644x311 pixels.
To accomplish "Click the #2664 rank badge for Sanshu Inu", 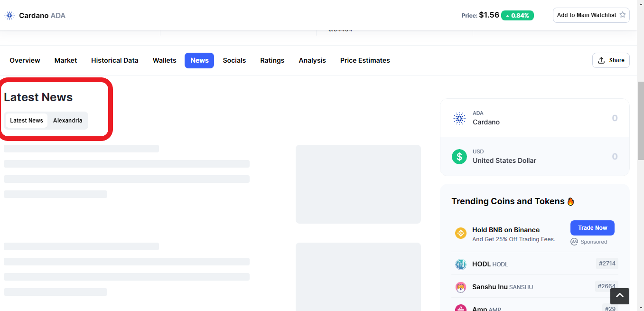I will pyautogui.click(x=607, y=286).
